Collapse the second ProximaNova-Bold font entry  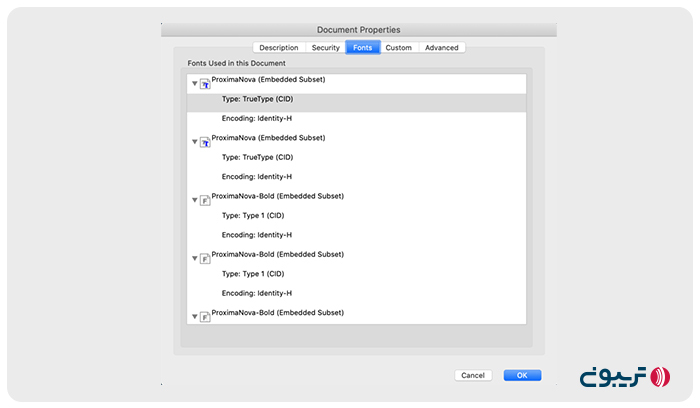coord(195,258)
